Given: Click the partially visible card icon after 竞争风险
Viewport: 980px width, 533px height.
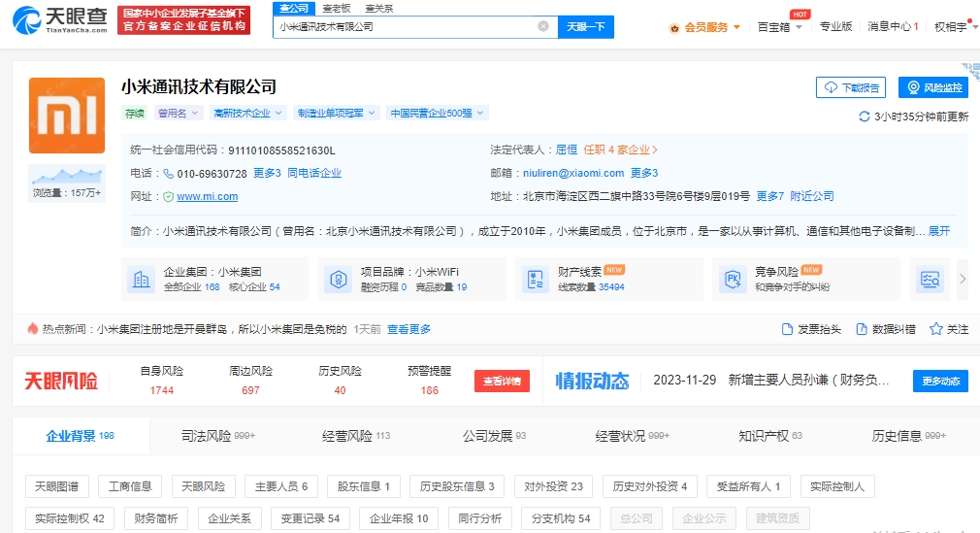Looking at the screenshot, I should coord(930,279).
